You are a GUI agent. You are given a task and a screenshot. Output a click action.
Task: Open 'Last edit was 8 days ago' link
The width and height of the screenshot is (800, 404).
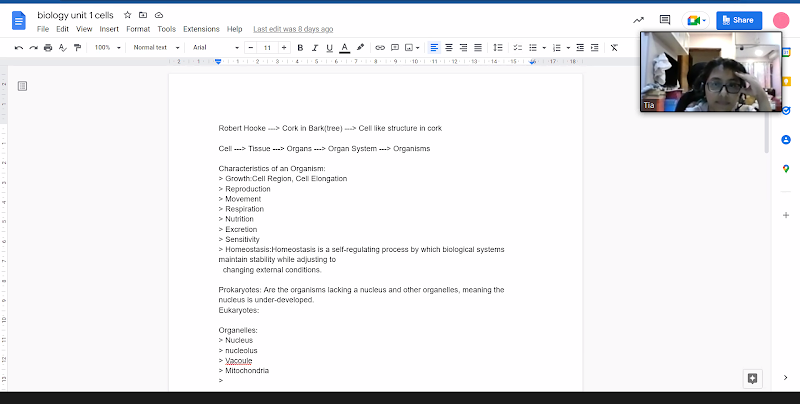[x=293, y=30]
